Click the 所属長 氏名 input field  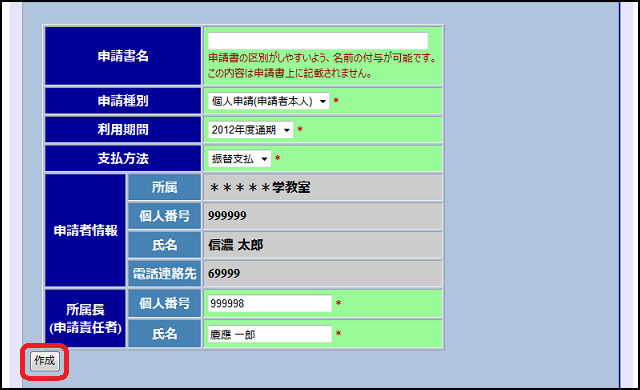click(x=270, y=334)
